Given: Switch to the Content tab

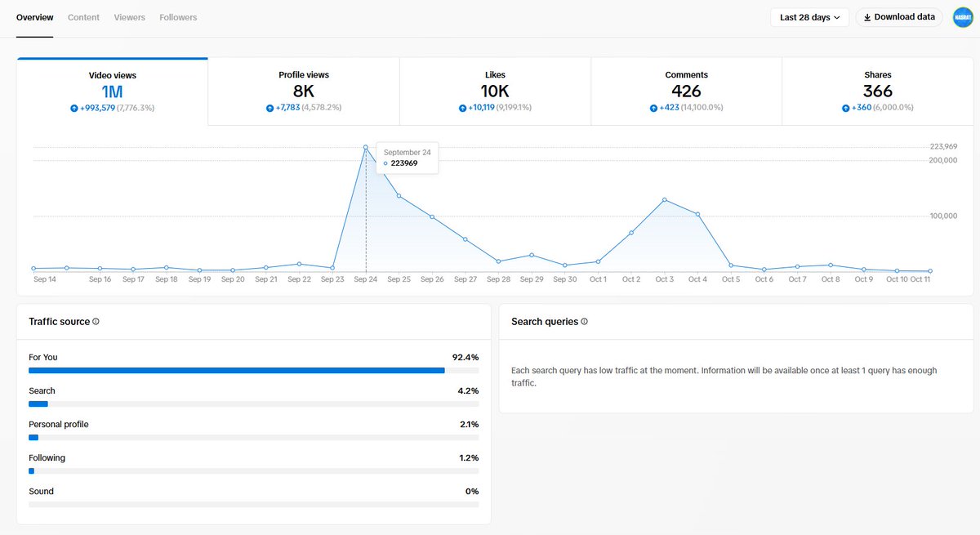Looking at the screenshot, I should point(83,16).
